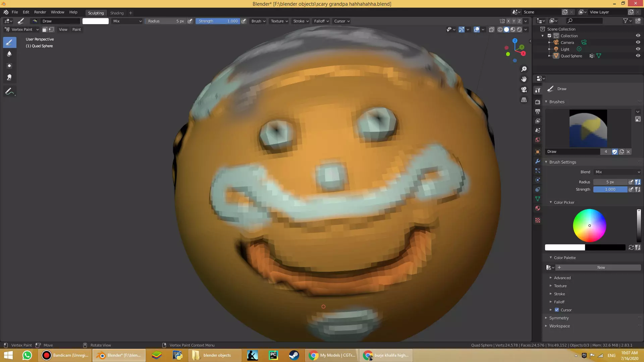
Task: Open the Render menu
Action: (40, 12)
